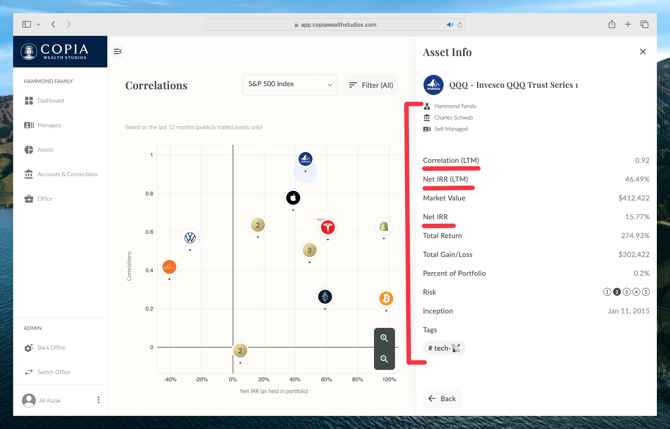The image size is (670, 429).
Task: Set risk level to 5
Action: [645, 292]
